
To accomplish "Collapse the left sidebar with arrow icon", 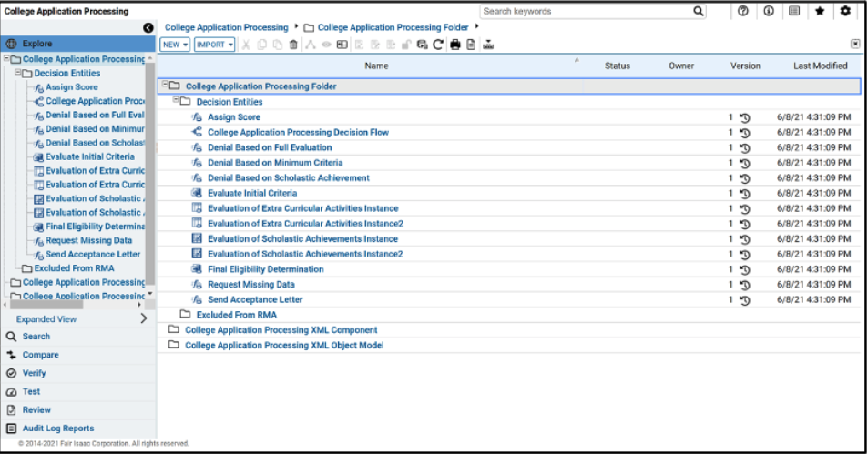I will [x=148, y=27].
